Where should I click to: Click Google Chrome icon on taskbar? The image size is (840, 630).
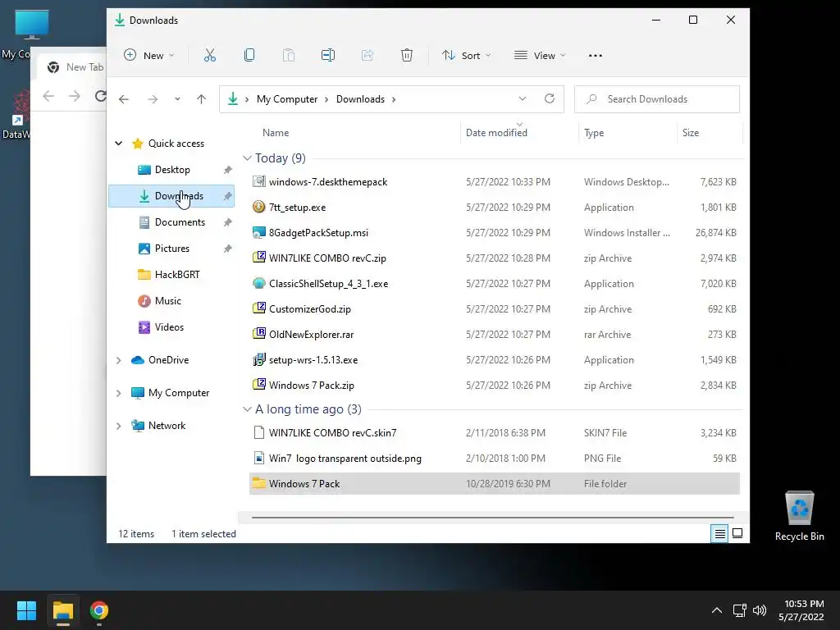pyautogui.click(x=99, y=610)
